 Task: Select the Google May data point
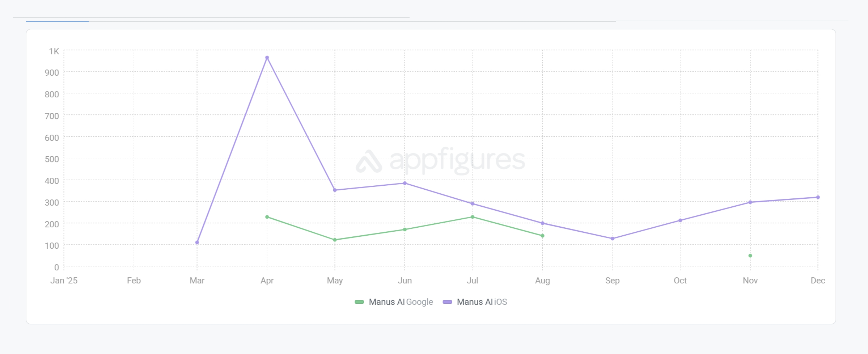tap(335, 240)
